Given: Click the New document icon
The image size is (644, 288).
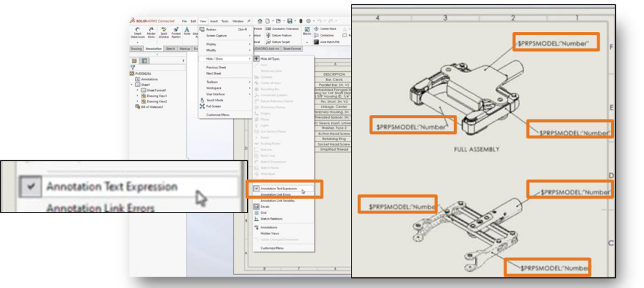Looking at the screenshot, I should [267, 21].
